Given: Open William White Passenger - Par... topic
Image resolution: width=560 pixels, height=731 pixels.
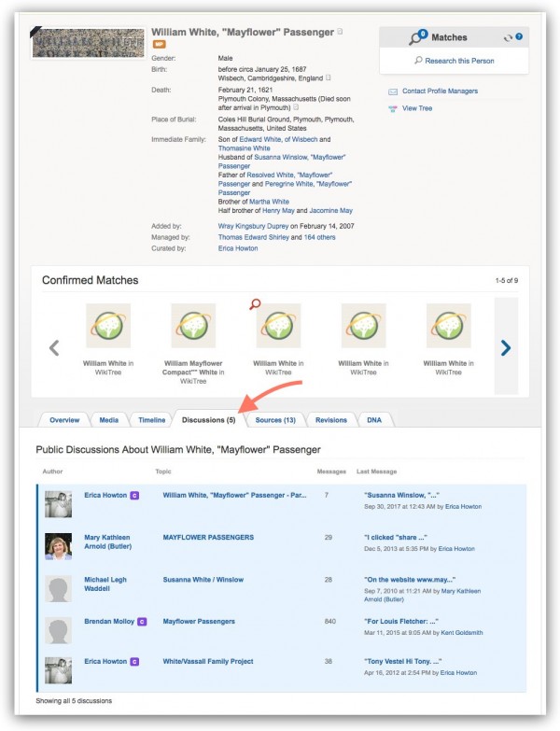Looking at the screenshot, I should (x=234, y=496).
